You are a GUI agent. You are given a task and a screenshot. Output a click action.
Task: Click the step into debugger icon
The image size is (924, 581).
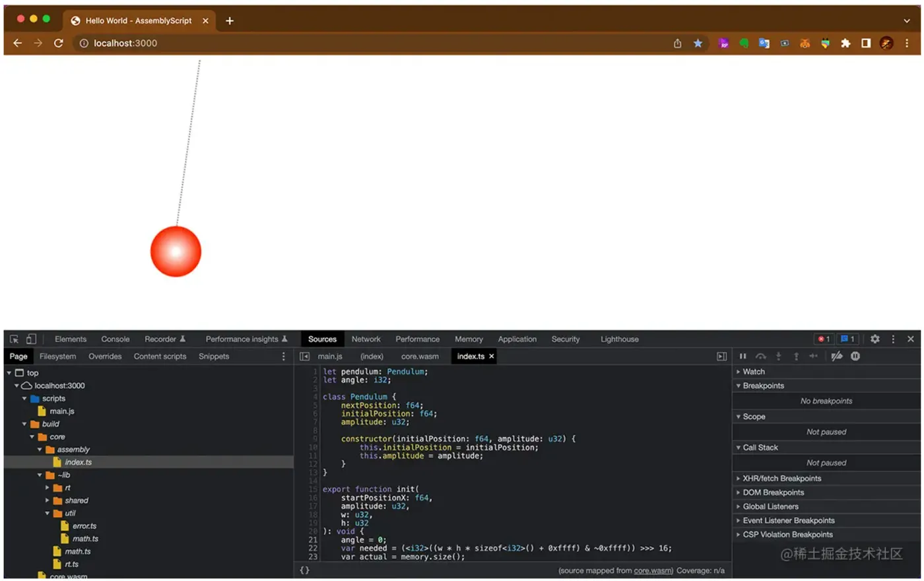pyautogui.click(x=779, y=356)
